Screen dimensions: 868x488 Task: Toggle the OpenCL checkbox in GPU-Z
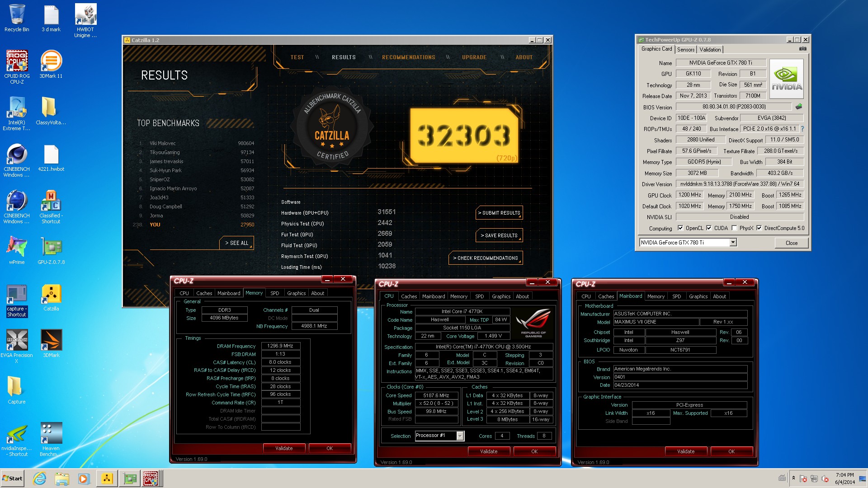(680, 228)
